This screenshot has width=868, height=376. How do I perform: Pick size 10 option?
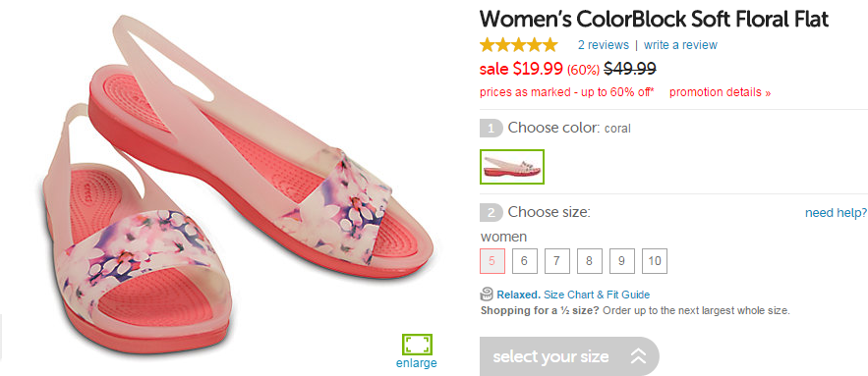[655, 261]
